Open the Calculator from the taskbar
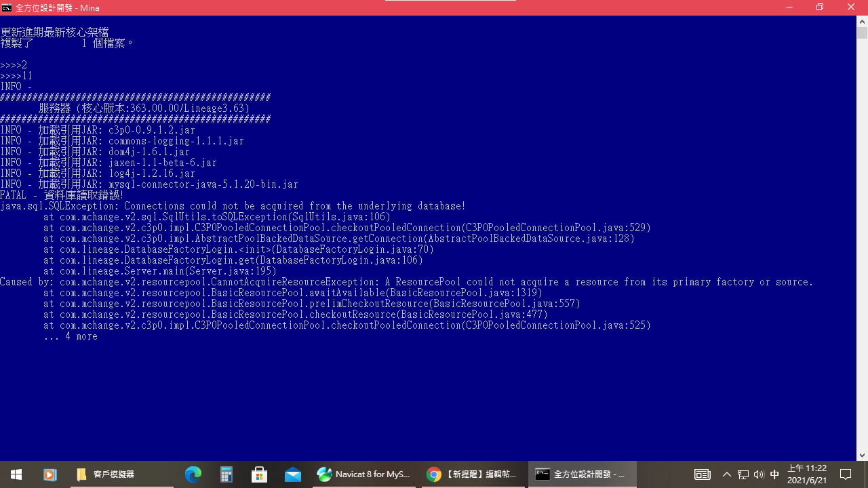The height and width of the screenshot is (488, 868). [226, 474]
